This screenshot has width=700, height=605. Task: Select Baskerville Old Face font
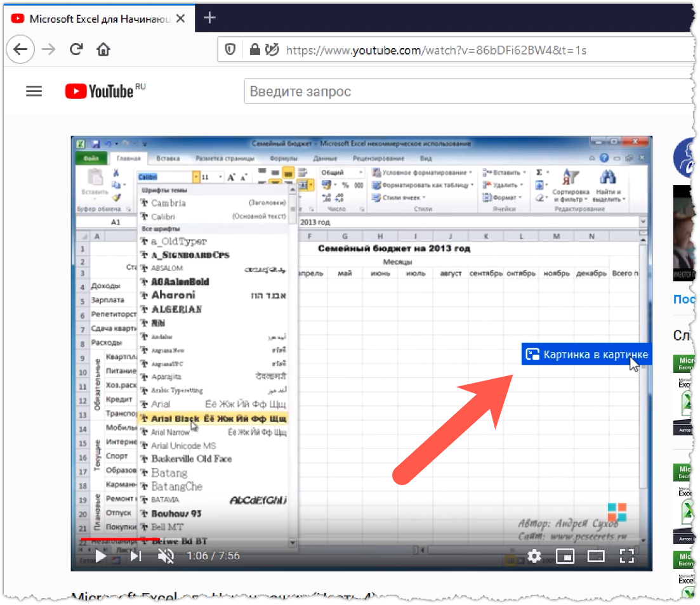tap(213, 459)
